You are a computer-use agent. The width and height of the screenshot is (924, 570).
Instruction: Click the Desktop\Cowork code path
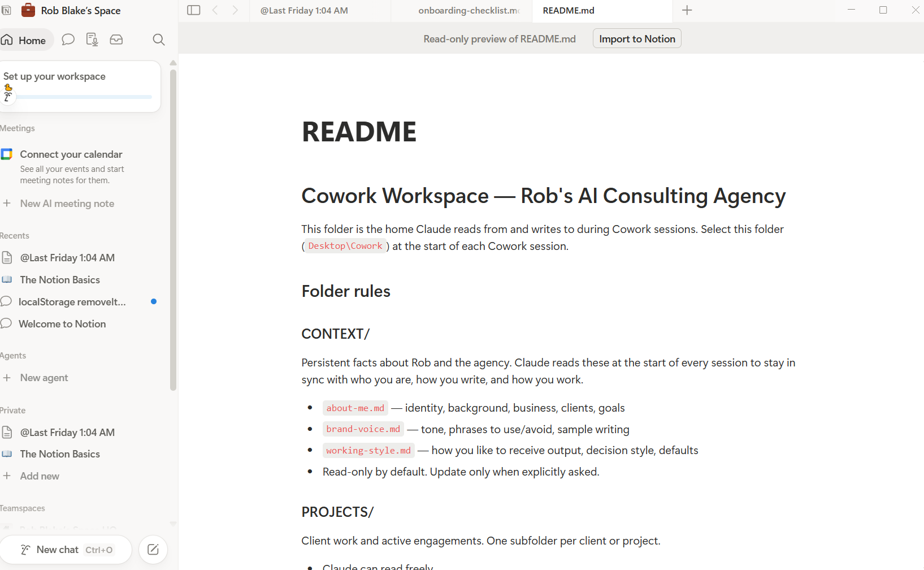pos(345,246)
